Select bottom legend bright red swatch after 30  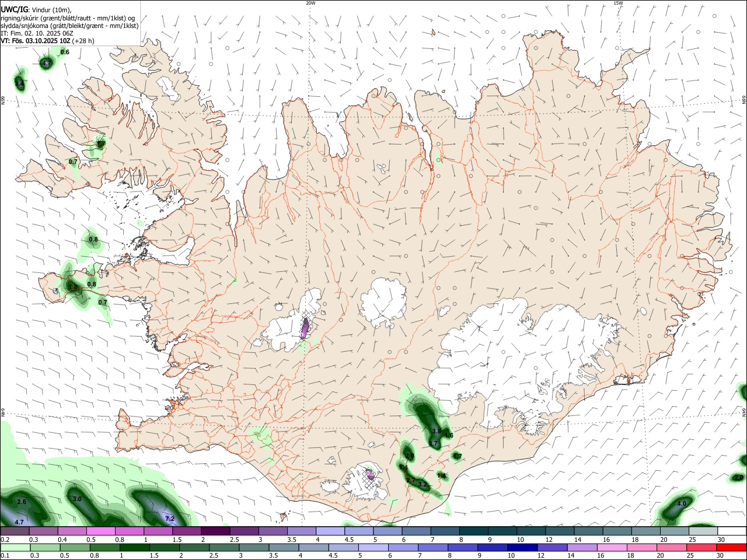(x=731, y=547)
